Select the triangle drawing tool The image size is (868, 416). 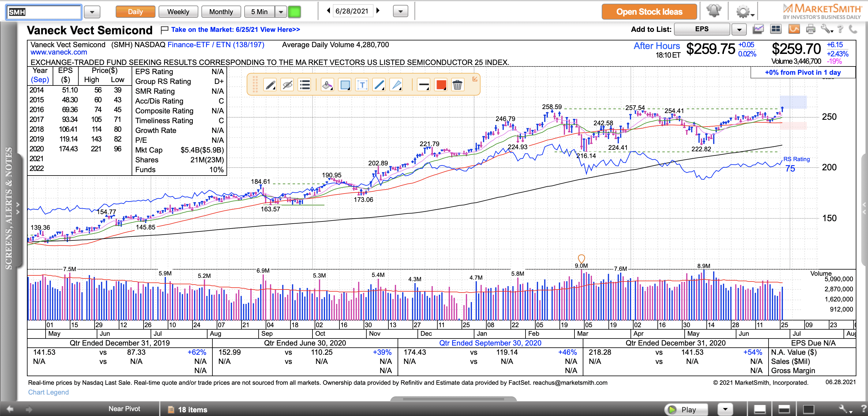[397, 85]
